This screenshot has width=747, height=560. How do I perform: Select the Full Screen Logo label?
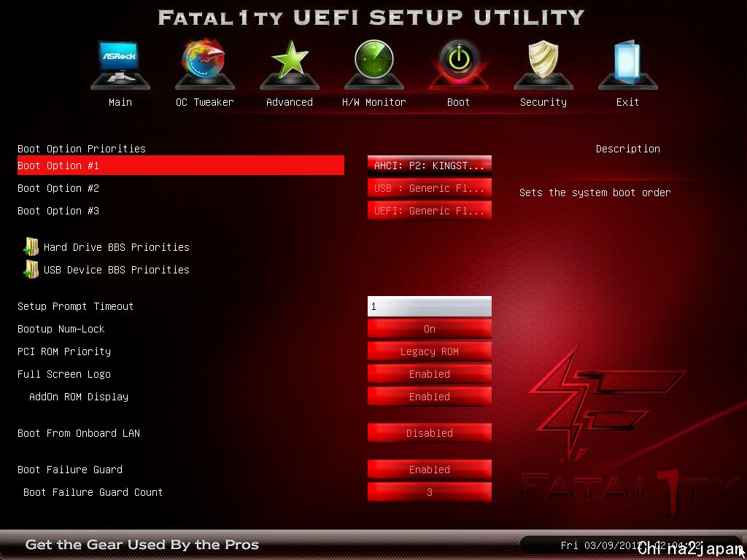point(64,374)
